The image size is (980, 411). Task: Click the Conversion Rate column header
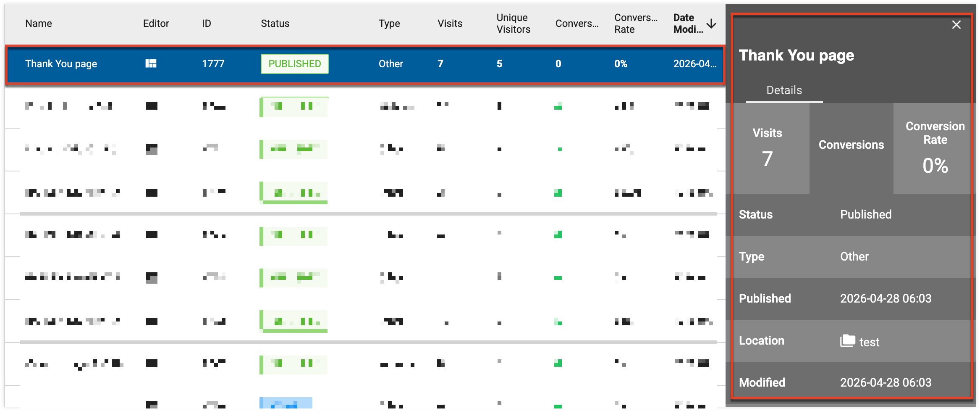636,24
